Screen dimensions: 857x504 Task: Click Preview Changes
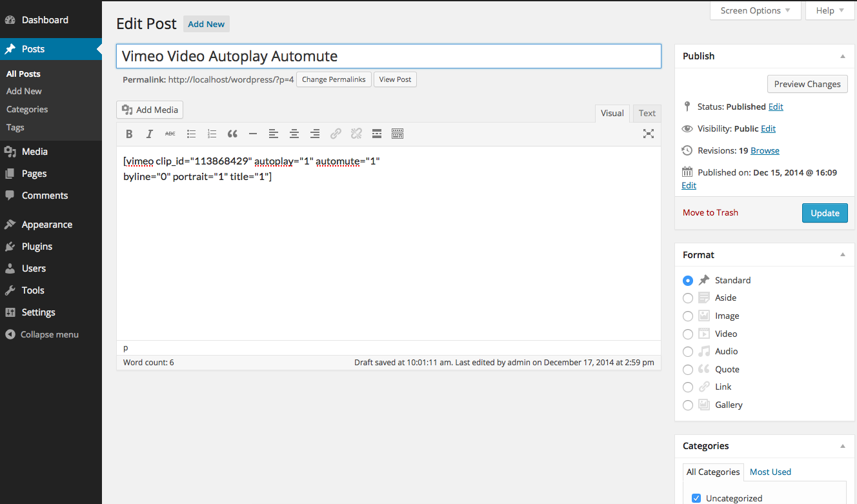(x=807, y=84)
